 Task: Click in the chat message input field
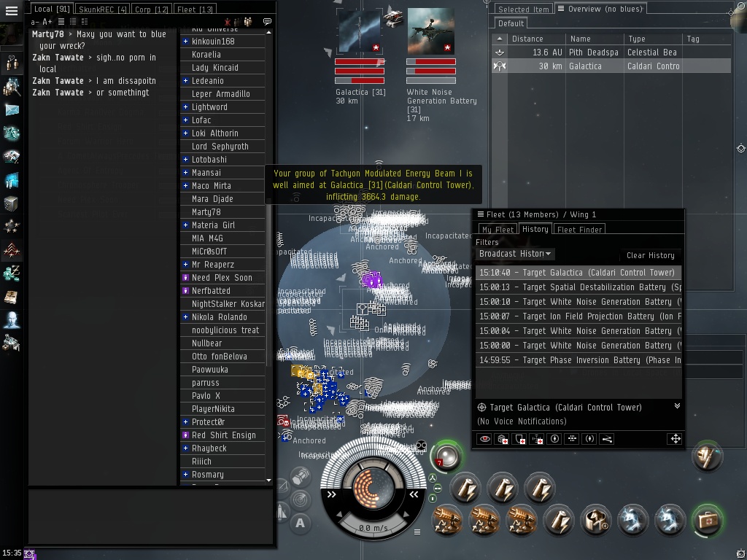coord(151,516)
